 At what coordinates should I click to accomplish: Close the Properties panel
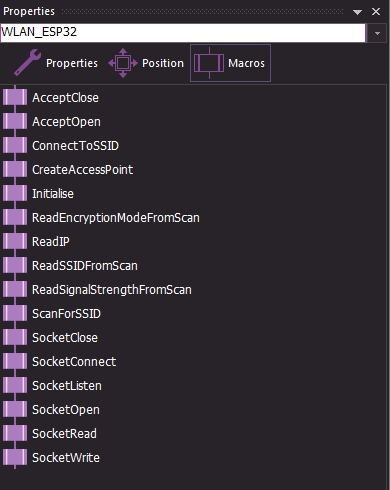click(x=376, y=12)
